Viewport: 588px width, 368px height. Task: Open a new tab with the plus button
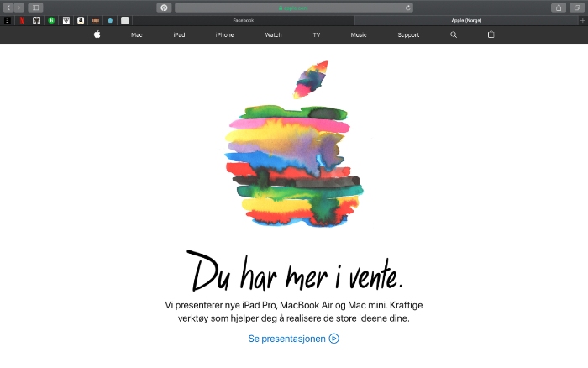[x=582, y=21]
